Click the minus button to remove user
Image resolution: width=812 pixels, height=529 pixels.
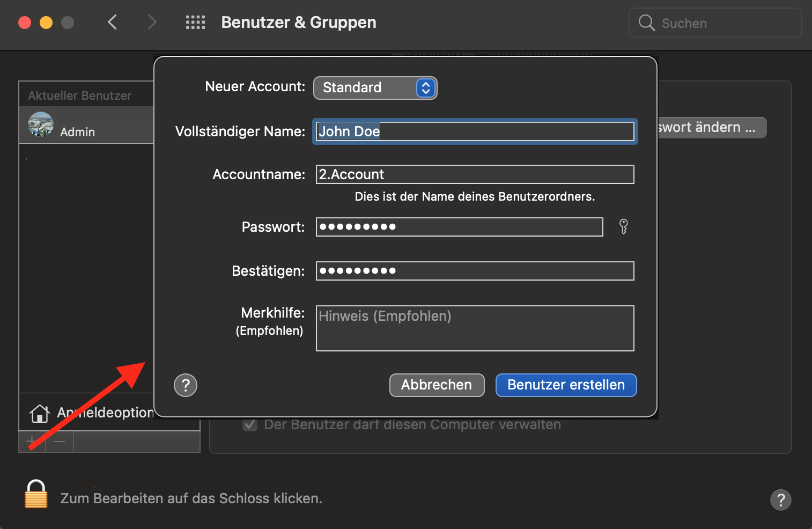(60, 442)
